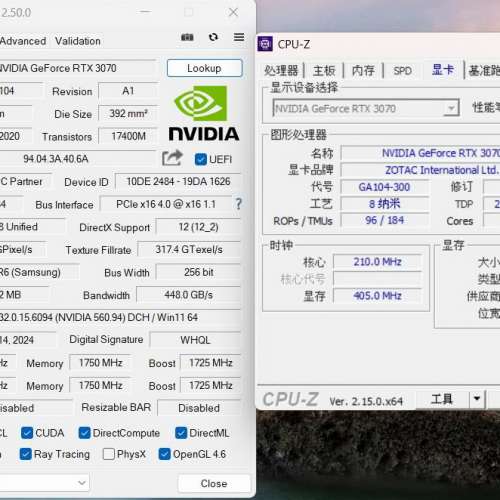The image size is (500, 500).
Task: Toggle the Ray Tracing checkbox
Action: point(26,454)
